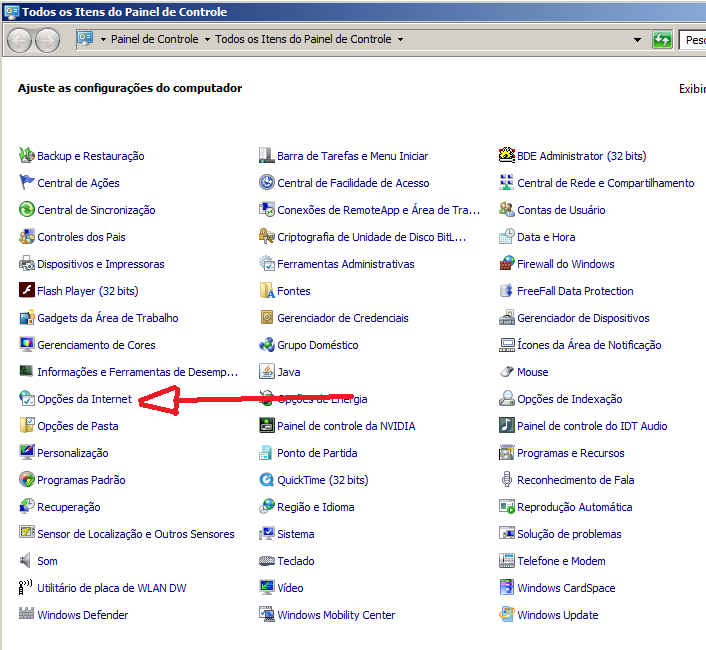The width and height of the screenshot is (706, 650).
Task: Open the Região e Idioma link
Action: [315, 507]
